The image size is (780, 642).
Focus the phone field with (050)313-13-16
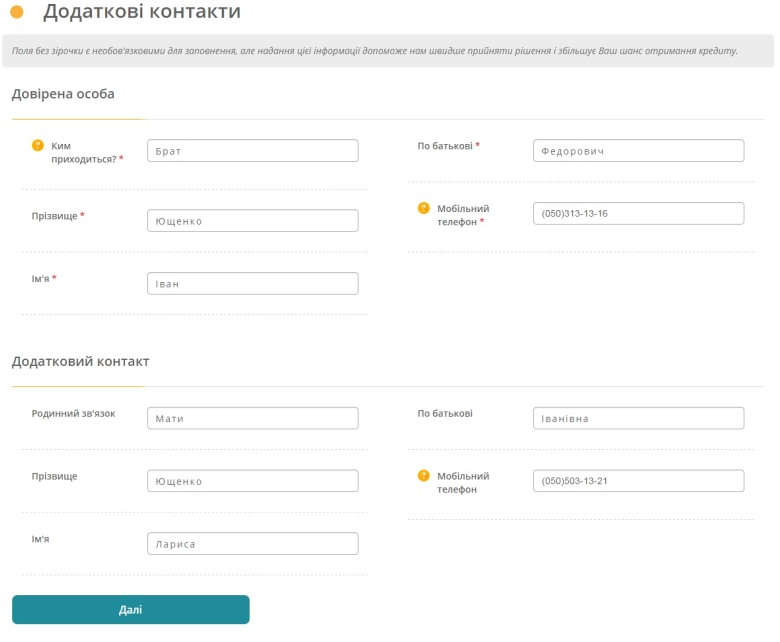(x=638, y=214)
